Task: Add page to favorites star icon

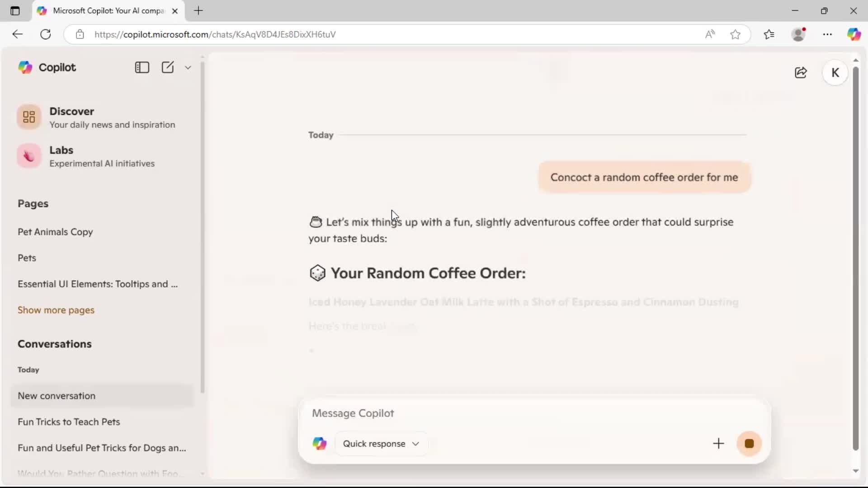Action: [x=735, y=34]
